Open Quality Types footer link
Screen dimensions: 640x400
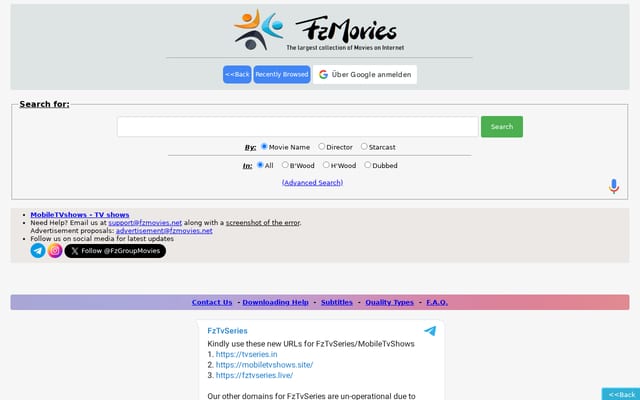[x=389, y=302]
